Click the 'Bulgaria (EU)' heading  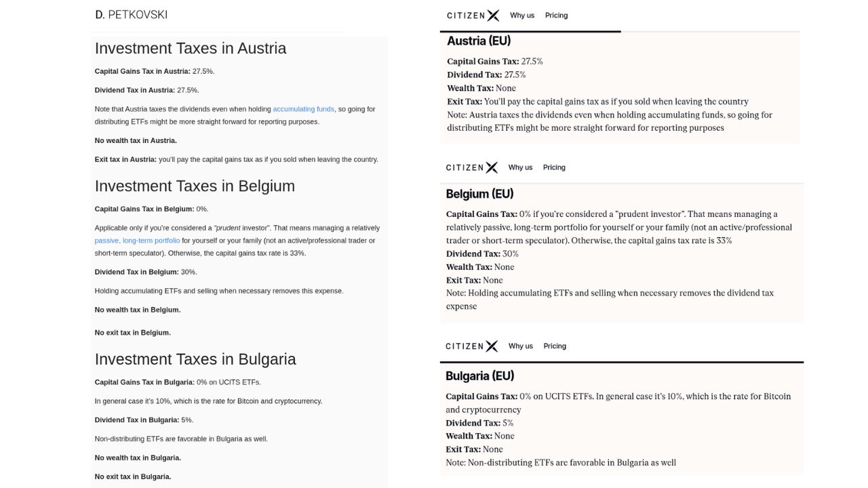click(x=479, y=376)
